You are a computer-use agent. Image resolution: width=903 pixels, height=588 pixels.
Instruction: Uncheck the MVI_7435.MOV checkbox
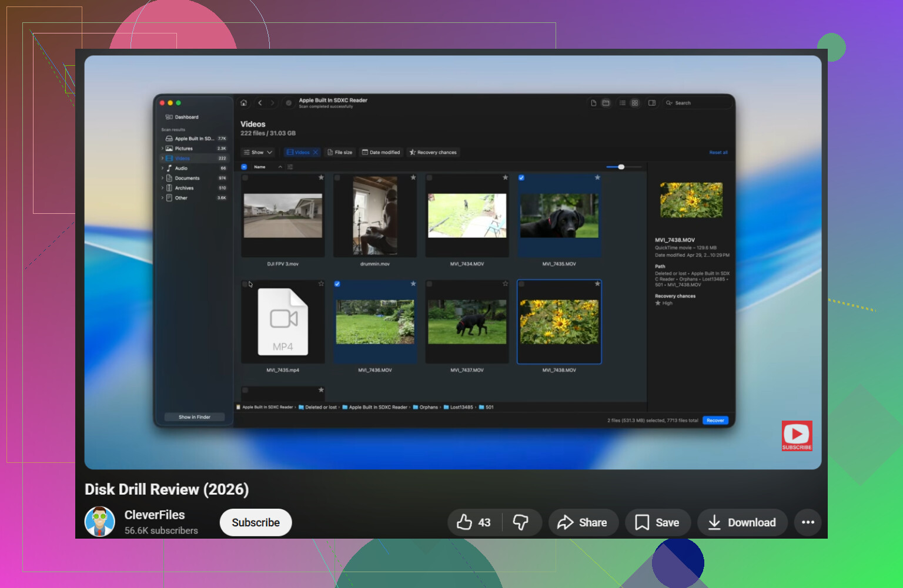521,177
